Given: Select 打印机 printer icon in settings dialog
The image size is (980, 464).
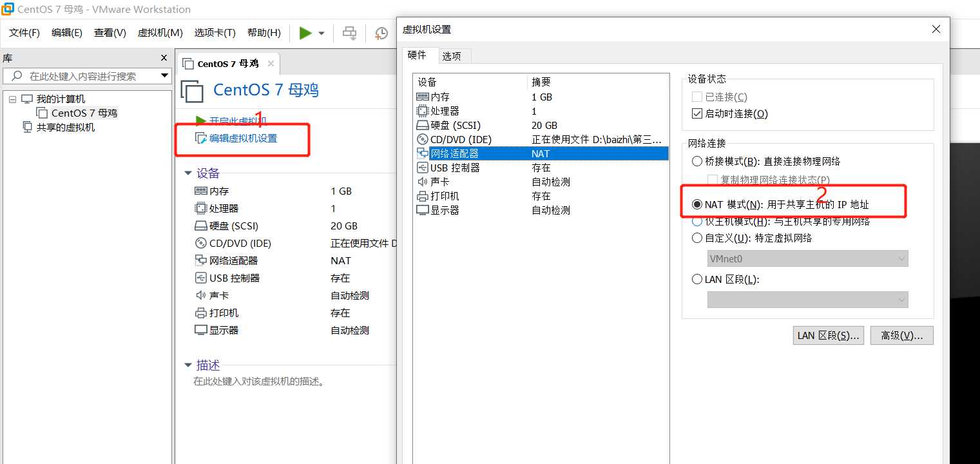Looking at the screenshot, I should [423, 196].
